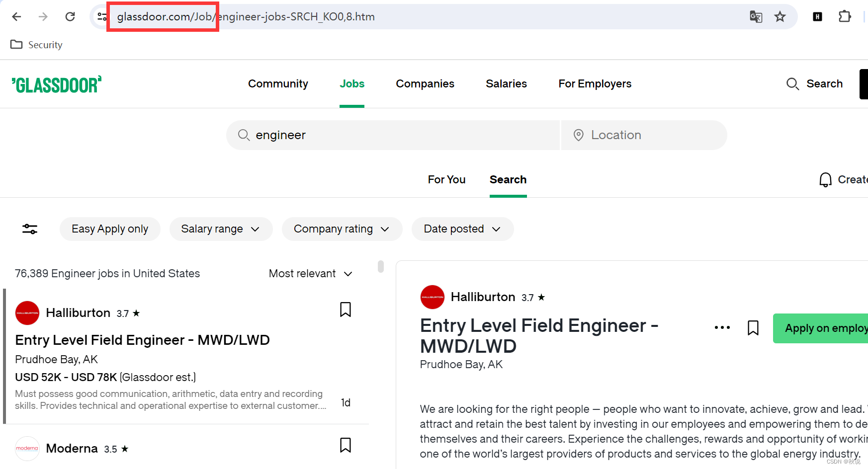
Task: Toggle the Easy Apply only filter
Action: [110, 229]
